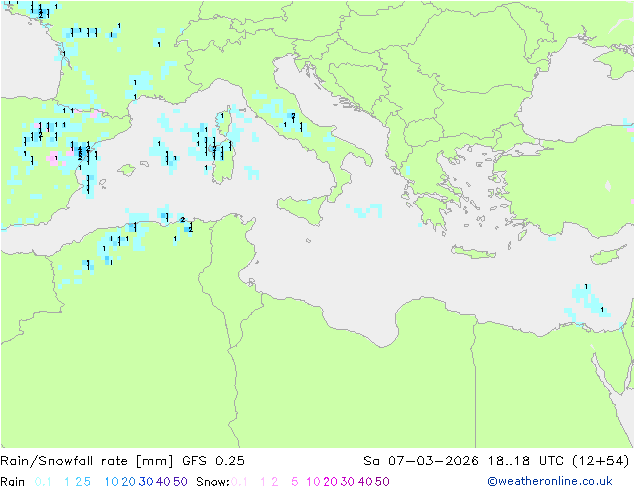
Task: Open the weatheronline.co.uk copyright link
Action: coord(550,482)
